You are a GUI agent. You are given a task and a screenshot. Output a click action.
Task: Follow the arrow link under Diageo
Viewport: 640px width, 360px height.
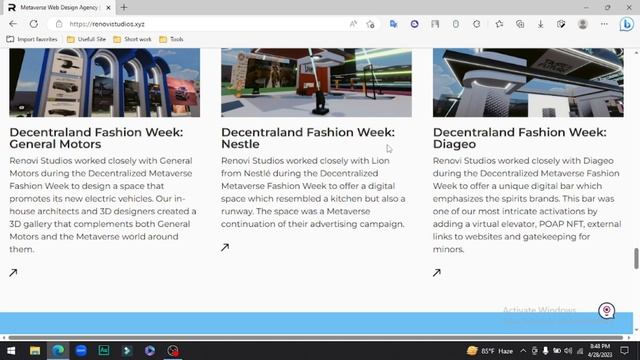(x=437, y=272)
